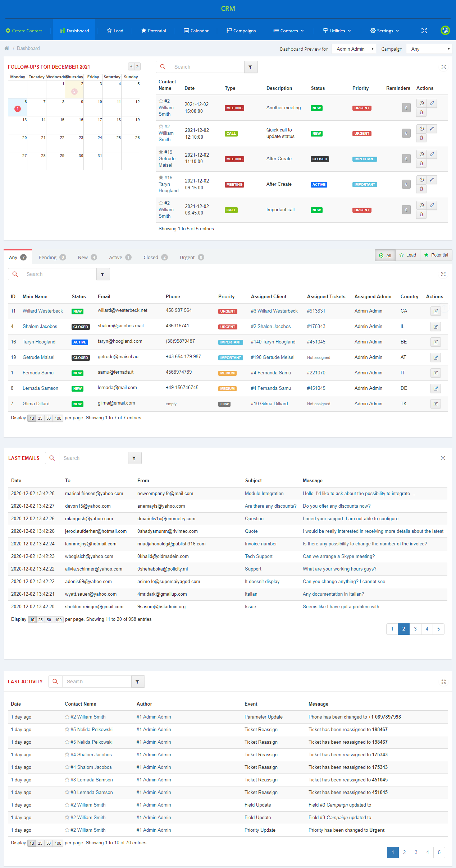The height and width of the screenshot is (868, 456).
Task: Open the Campaign Any dropdown
Action: [429, 49]
